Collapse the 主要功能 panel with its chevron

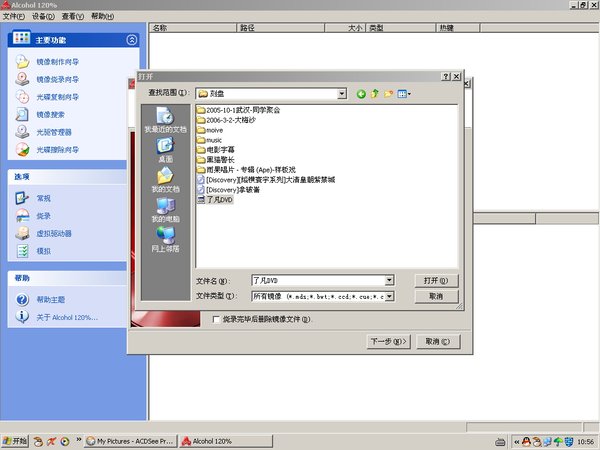pos(132,40)
